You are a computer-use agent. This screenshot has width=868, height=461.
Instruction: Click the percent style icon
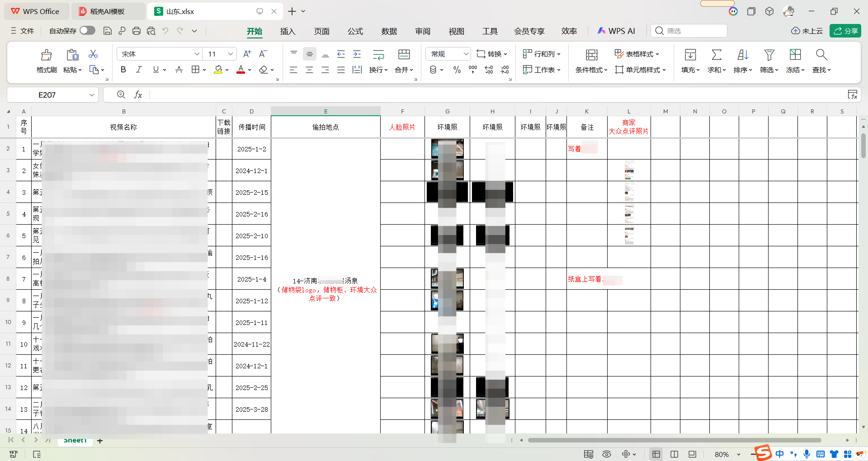click(457, 70)
